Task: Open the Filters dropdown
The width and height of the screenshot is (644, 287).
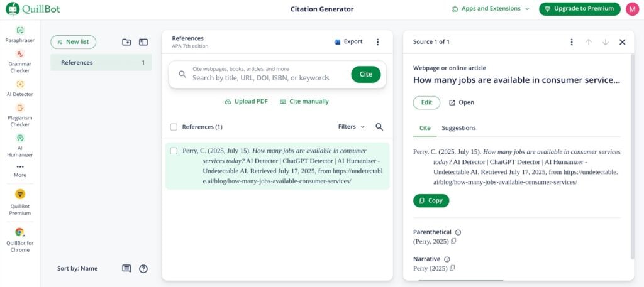Action: 351,127
